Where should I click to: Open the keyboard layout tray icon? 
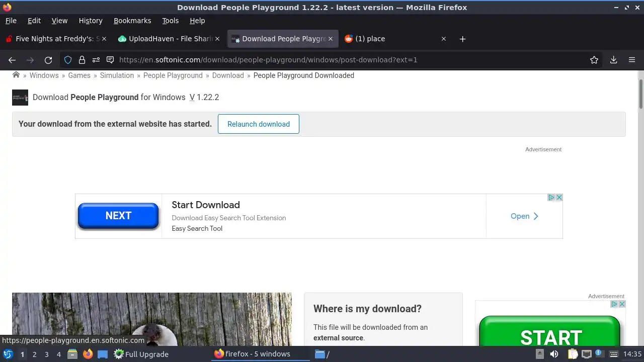coord(614,354)
